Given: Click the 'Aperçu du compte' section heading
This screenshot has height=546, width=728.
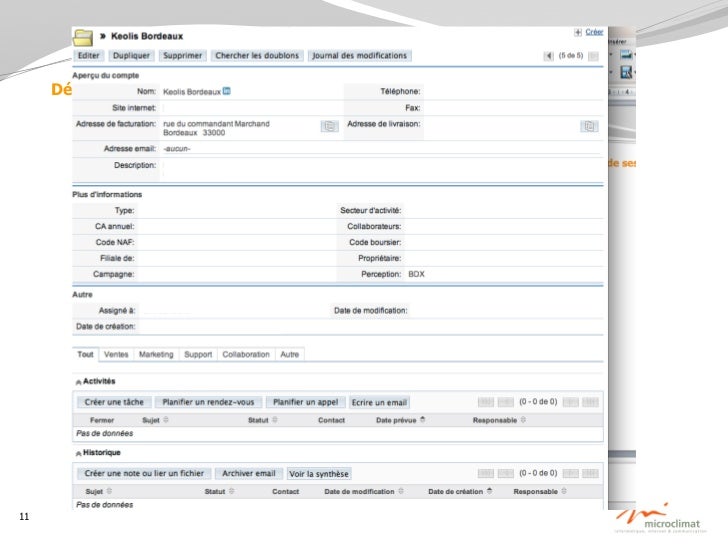Looking at the screenshot, I should (105, 76).
